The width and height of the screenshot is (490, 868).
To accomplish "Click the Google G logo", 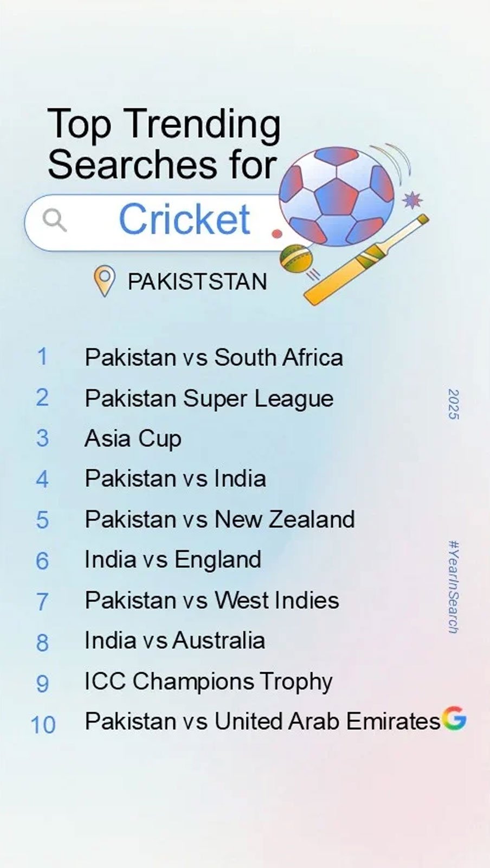I will click(x=453, y=719).
